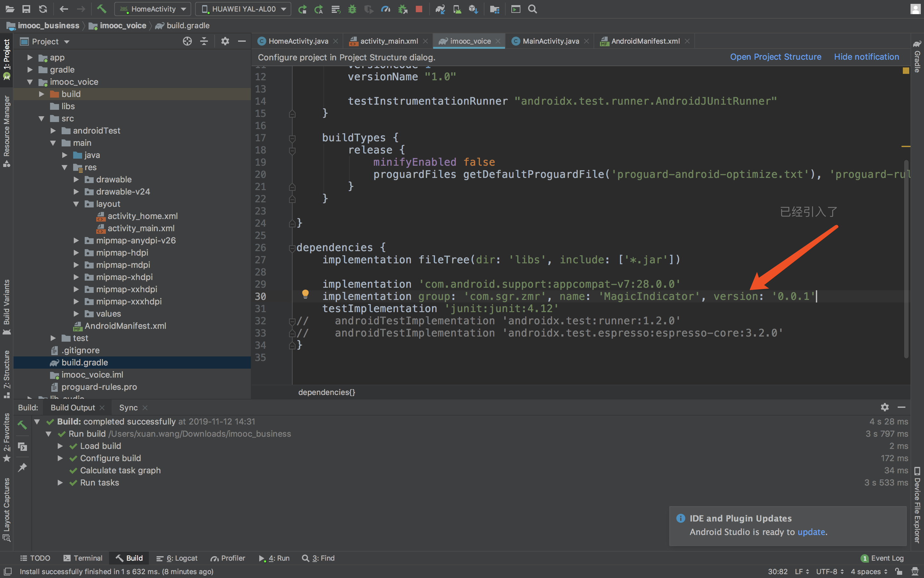Click the Debug bug icon in toolbar
Image resolution: width=924 pixels, height=578 pixels.
coord(352,9)
